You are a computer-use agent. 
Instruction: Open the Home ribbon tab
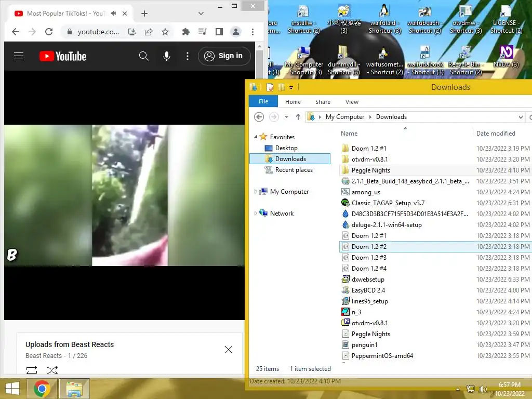pyautogui.click(x=293, y=102)
